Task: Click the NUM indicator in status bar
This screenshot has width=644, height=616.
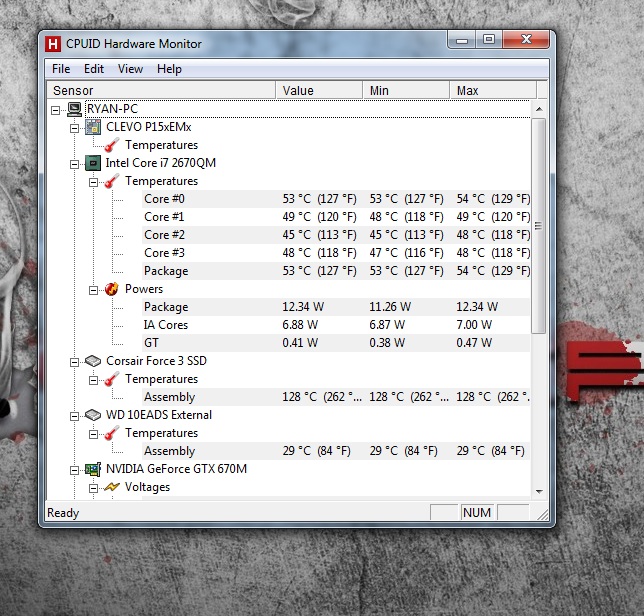Action: pyautogui.click(x=477, y=513)
